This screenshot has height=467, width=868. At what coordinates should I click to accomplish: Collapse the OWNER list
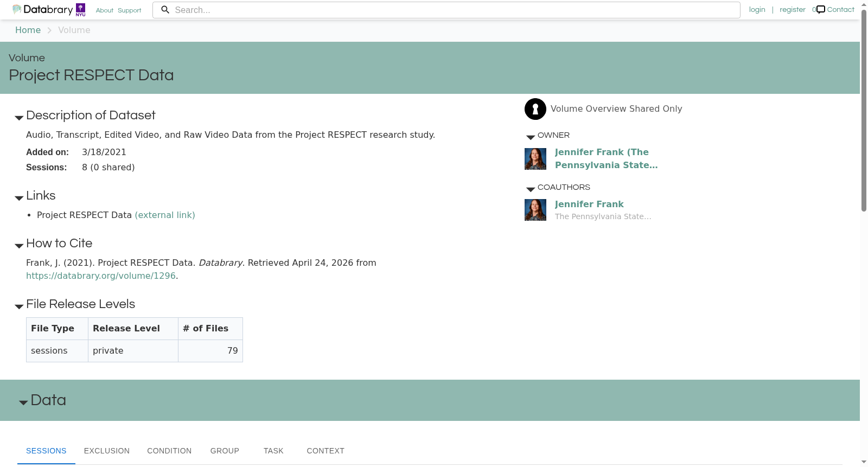coord(531,137)
